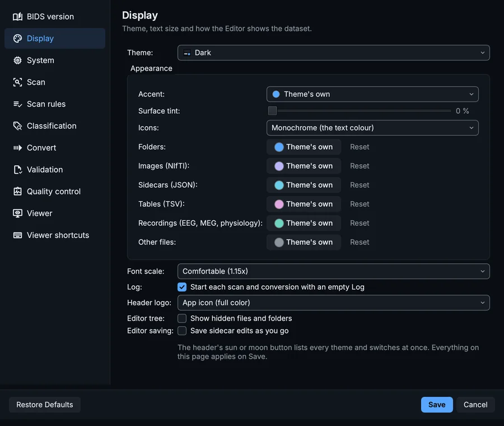504x426 pixels.
Task: Pick Recordings colour swatch button
Action: pyautogui.click(x=304, y=223)
